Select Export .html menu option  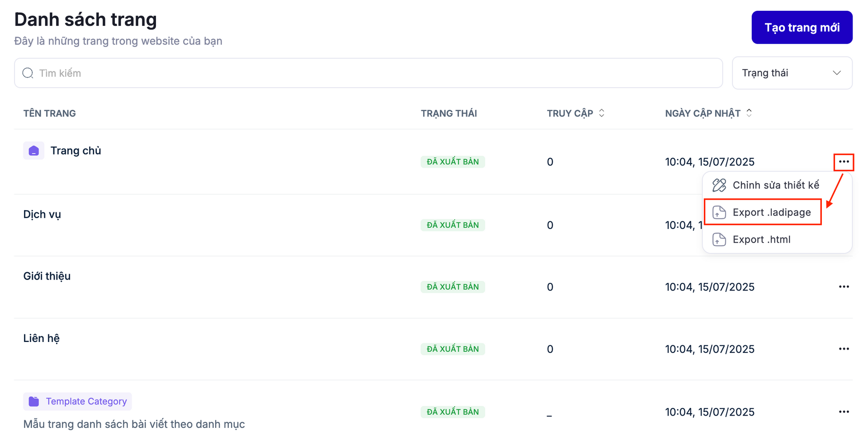[761, 239]
